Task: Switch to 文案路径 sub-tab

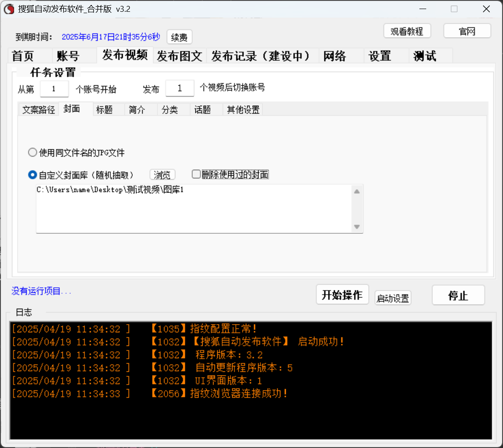Action: (39, 109)
